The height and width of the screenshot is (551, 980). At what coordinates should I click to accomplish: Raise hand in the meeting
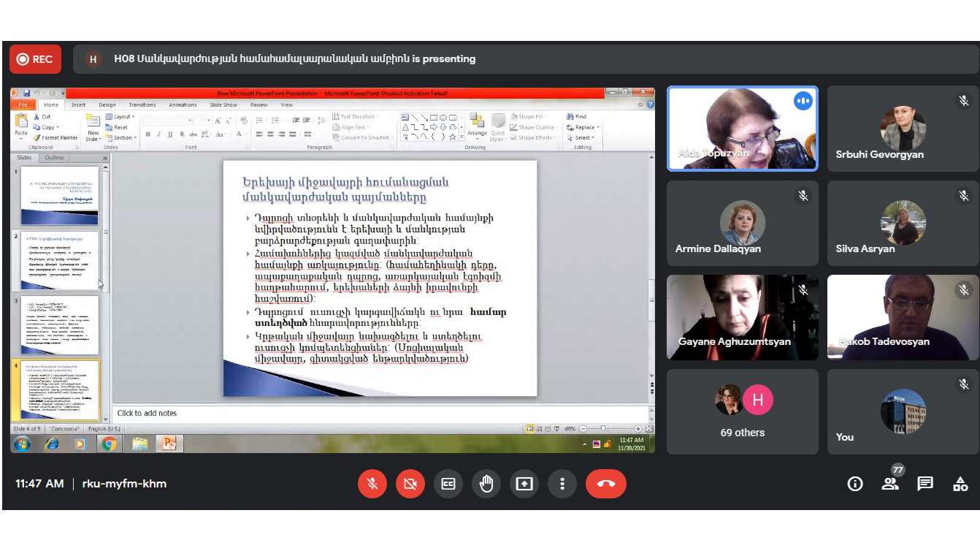click(486, 484)
